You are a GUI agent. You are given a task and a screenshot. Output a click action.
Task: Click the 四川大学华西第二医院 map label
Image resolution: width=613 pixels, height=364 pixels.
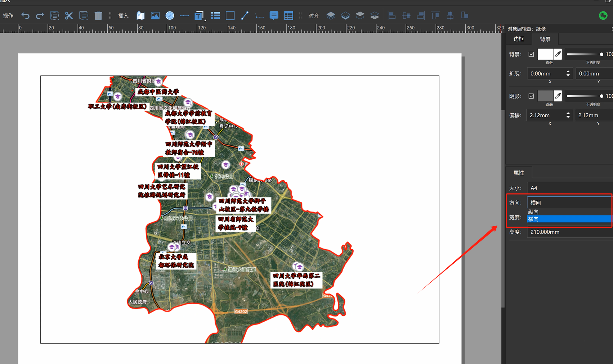(296, 280)
